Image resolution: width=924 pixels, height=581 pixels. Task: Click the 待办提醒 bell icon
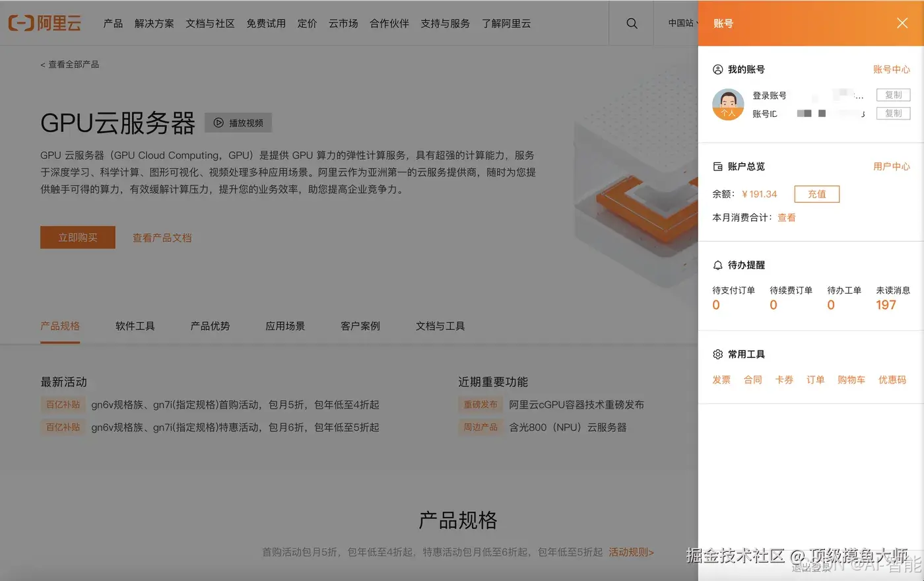coord(718,265)
